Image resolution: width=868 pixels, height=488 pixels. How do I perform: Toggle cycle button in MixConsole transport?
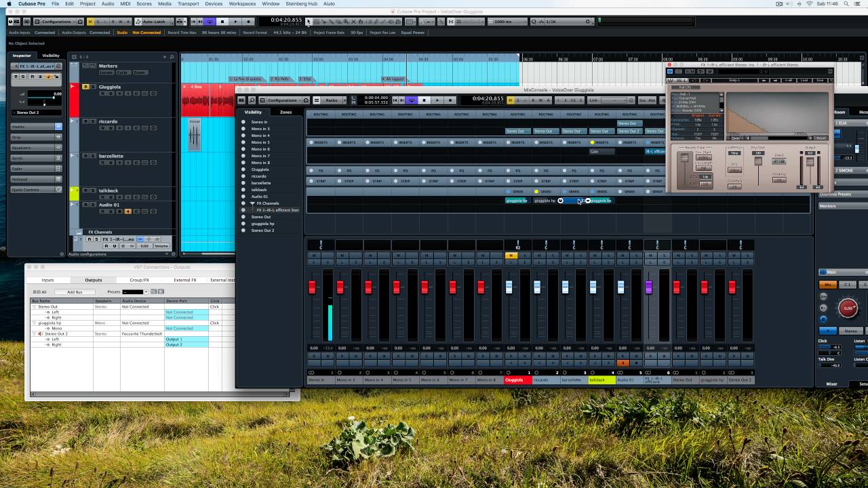click(412, 100)
